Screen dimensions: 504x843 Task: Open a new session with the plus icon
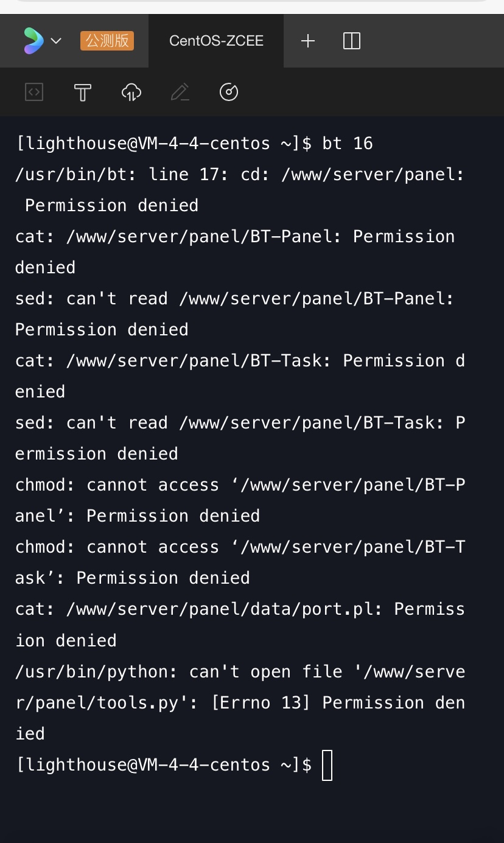pos(308,41)
